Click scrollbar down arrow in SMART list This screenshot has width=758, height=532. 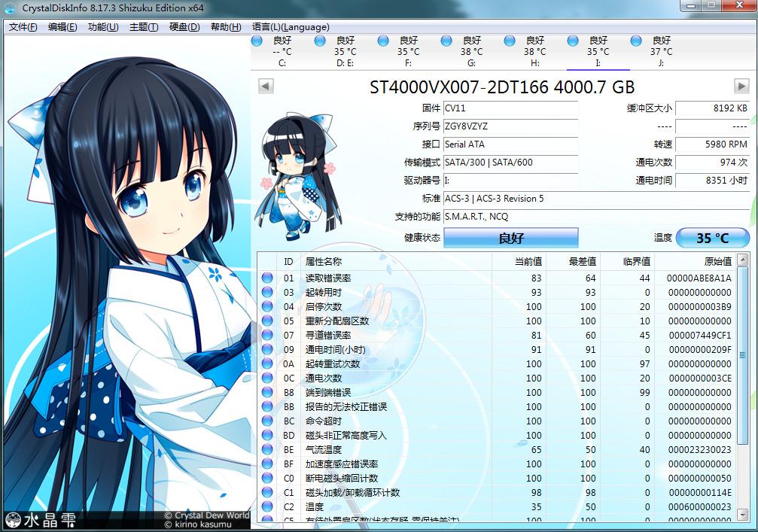[743, 515]
